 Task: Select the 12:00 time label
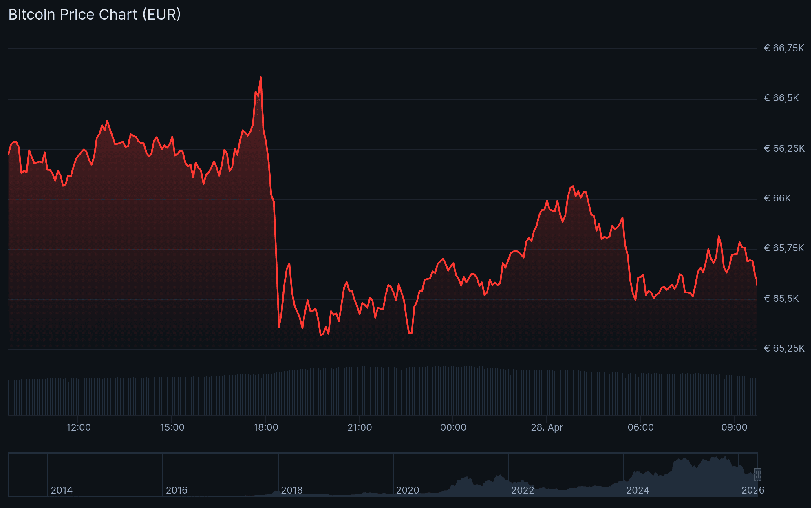(79, 427)
